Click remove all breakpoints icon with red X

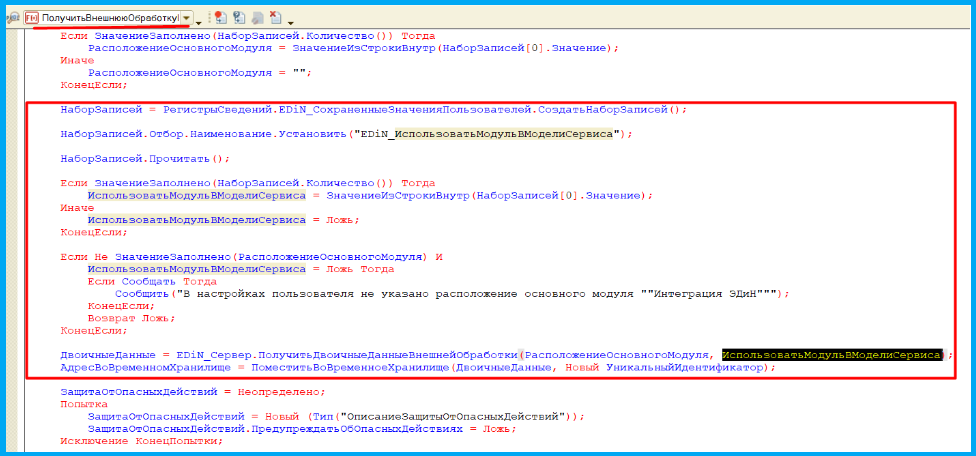point(274,18)
